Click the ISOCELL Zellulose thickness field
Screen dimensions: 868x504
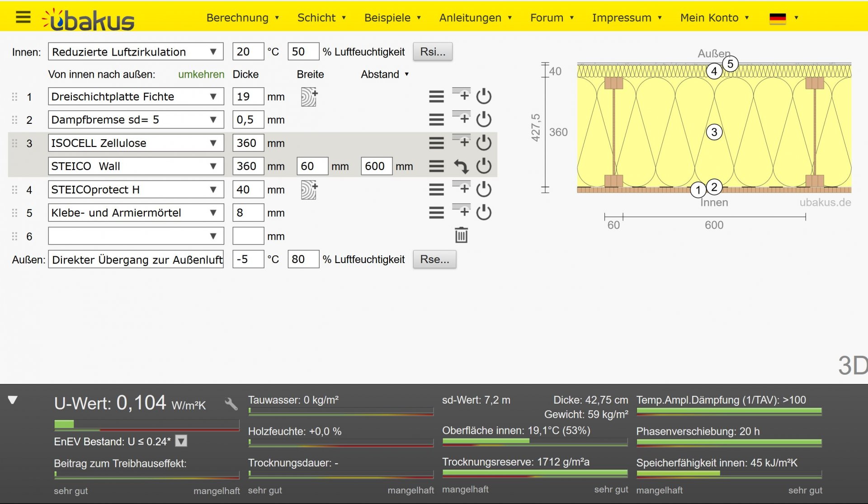pos(248,143)
